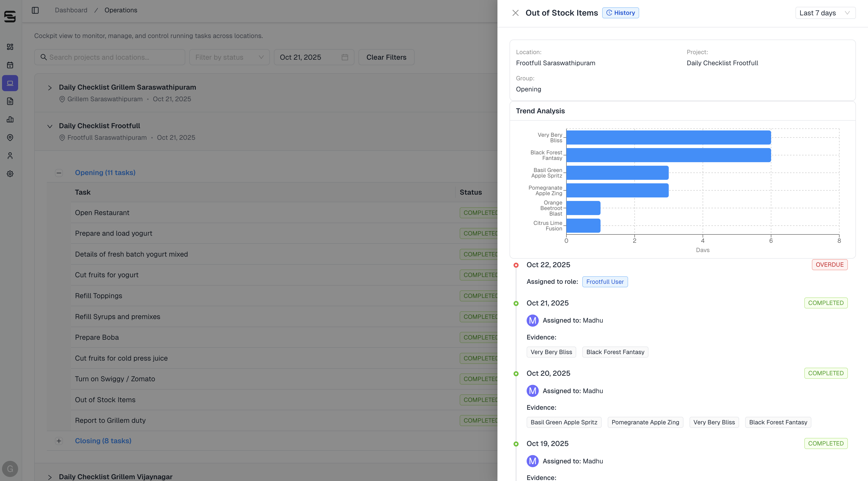The image size is (868, 481).
Task: Expand Daily Checklist Grillem Saraswathipuram row
Action: [x=50, y=88]
